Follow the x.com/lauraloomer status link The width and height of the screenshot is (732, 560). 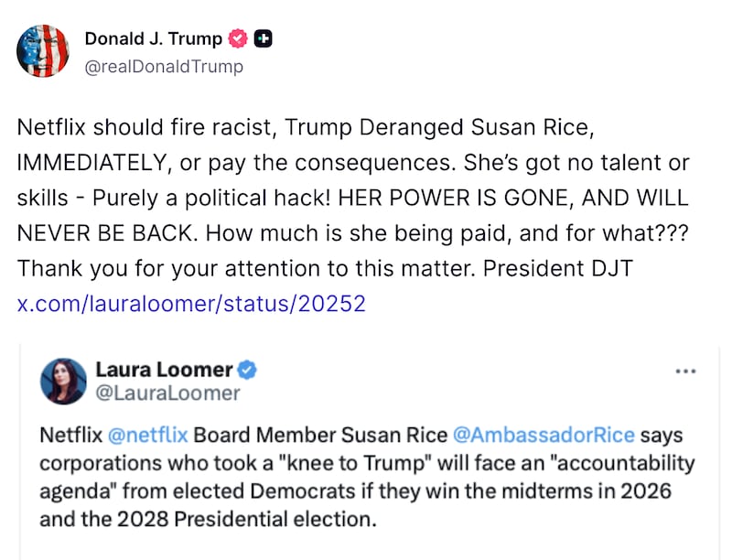click(191, 304)
